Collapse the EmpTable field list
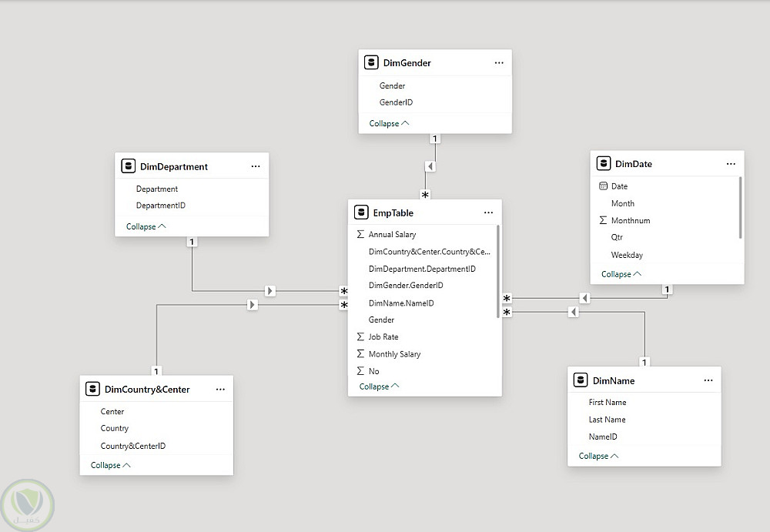770x532 pixels. coord(379,386)
